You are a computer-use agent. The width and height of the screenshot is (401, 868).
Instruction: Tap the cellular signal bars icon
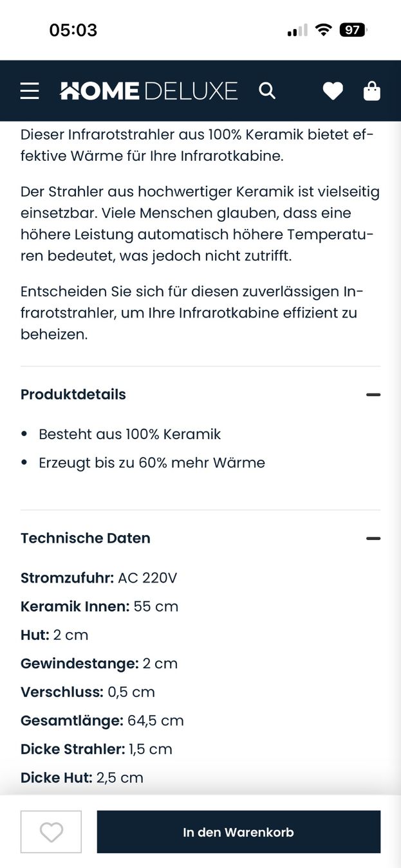coord(297,30)
